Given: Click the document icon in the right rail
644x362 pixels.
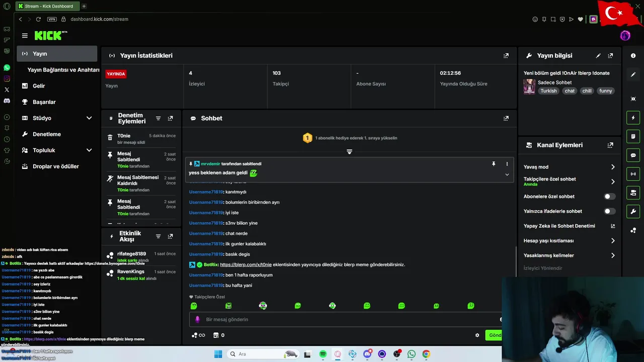Looking at the screenshot, I should click(x=633, y=136).
